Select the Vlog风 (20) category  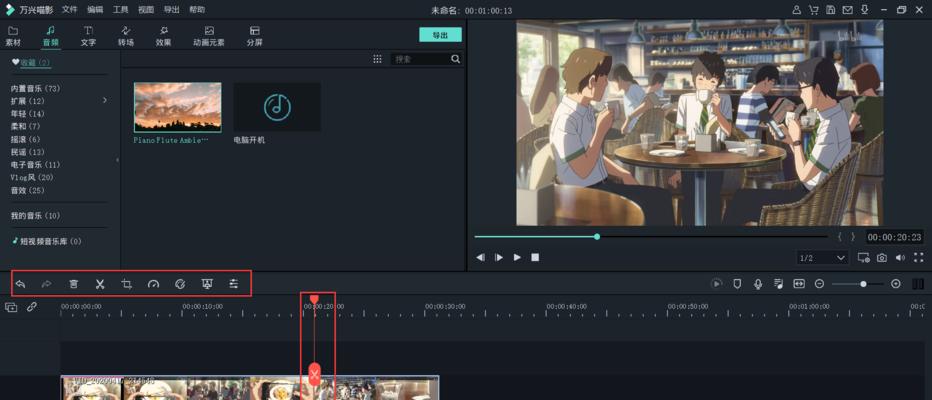coord(32,178)
